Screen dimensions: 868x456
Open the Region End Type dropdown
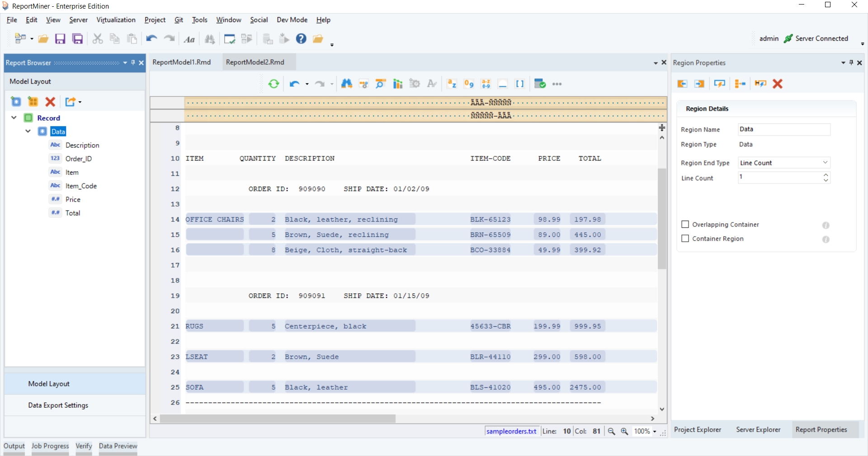coord(784,163)
